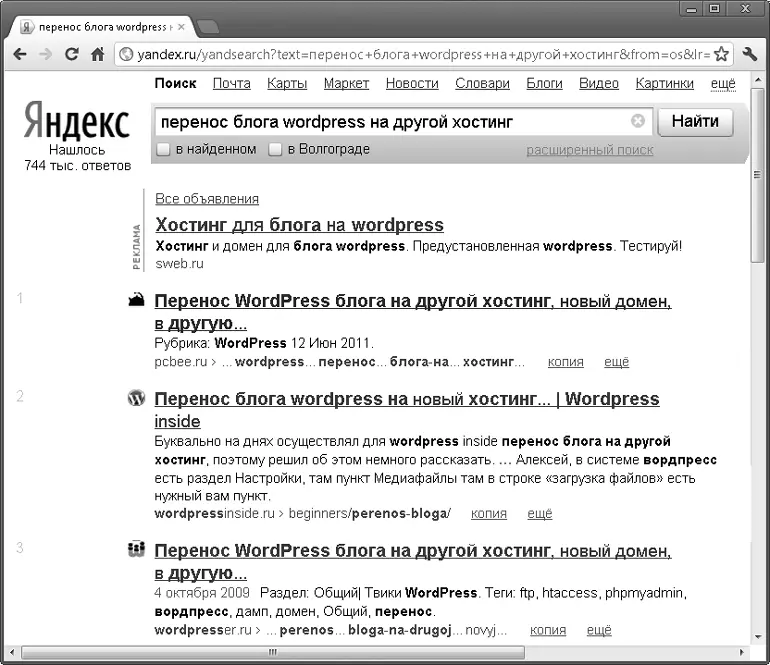The image size is (770, 665).
Task: Click the browser Back arrow
Action: click(x=20, y=54)
